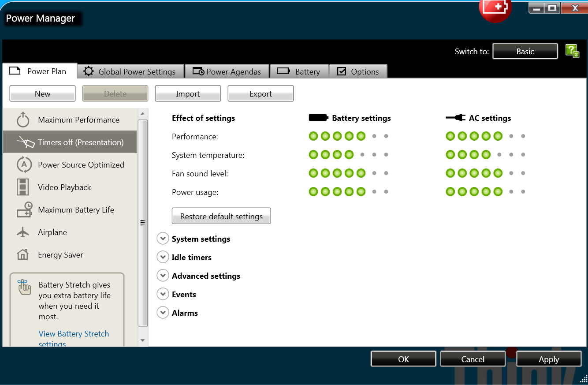The width and height of the screenshot is (588, 385).
Task: Open the Options tab
Action: pyautogui.click(x=358, y=71)
